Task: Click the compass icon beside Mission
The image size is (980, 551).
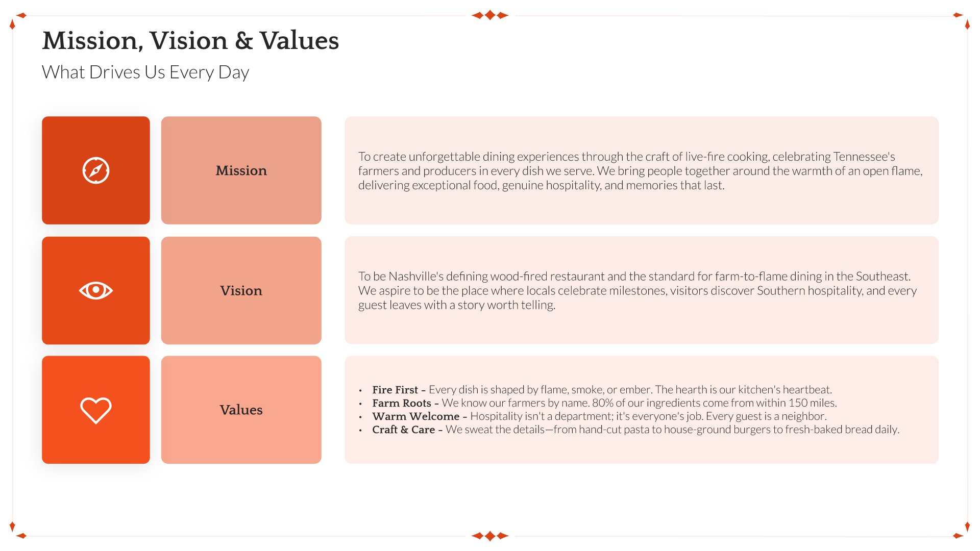Action: pyautogui.click(x=96, y=170)
